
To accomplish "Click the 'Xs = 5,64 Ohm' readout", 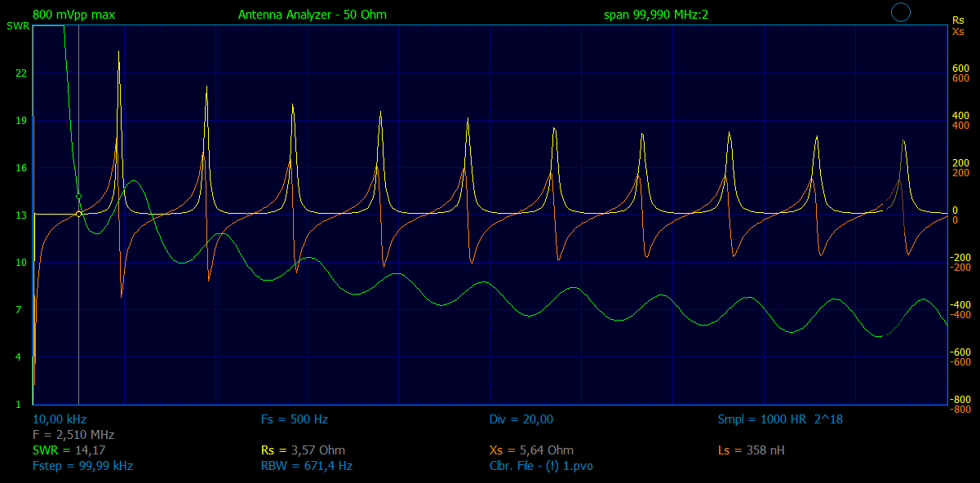I will [x=531, y=450].
